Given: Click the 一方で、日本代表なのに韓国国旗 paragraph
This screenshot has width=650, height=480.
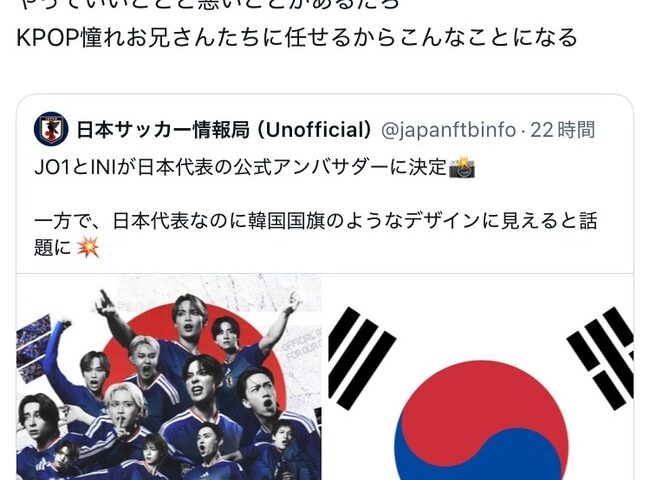Looking at the screenshot, I should click(x=316, y=234).
